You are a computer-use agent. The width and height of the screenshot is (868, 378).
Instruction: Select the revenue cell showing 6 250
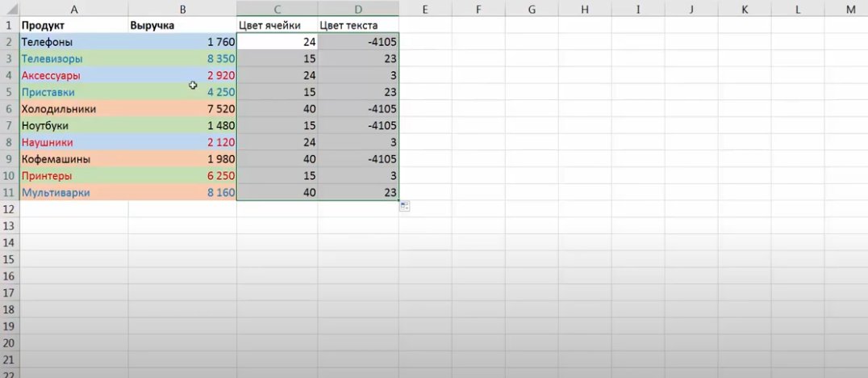pyautogui.click(x=182, y=175)
